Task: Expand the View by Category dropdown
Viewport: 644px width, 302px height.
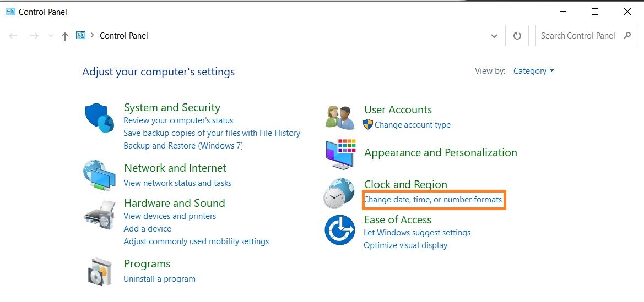Action: tap(533, 71)
